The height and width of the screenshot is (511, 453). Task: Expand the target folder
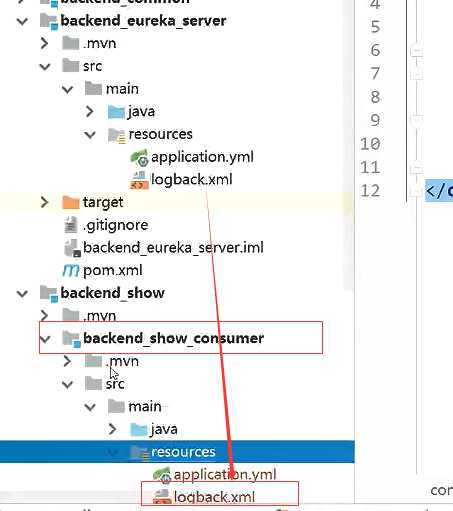[44, 202]
